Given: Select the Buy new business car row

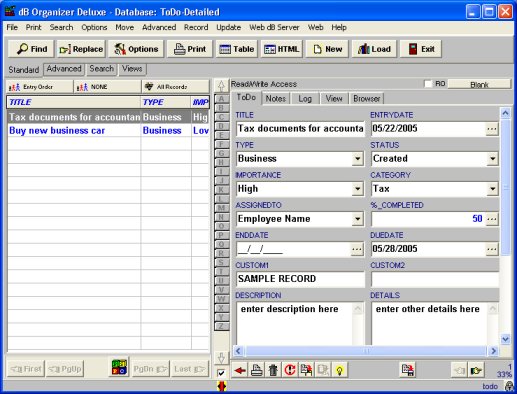Looking at the screenshot, I should pyautogui.click(x=108, y=131).
